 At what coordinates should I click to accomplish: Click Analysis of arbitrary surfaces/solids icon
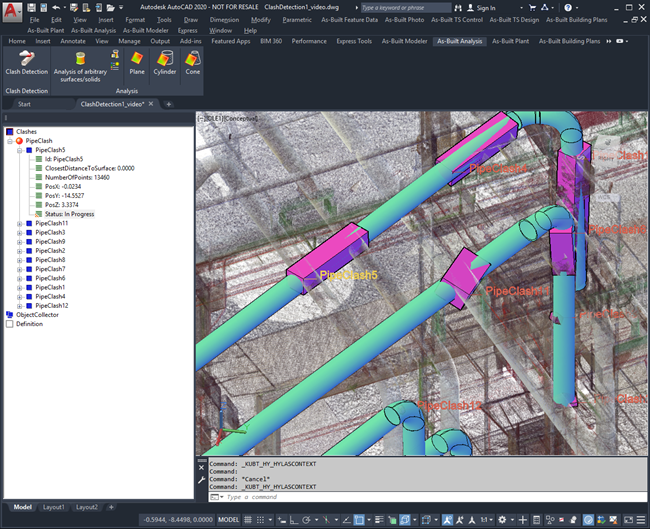coord(80,58)
